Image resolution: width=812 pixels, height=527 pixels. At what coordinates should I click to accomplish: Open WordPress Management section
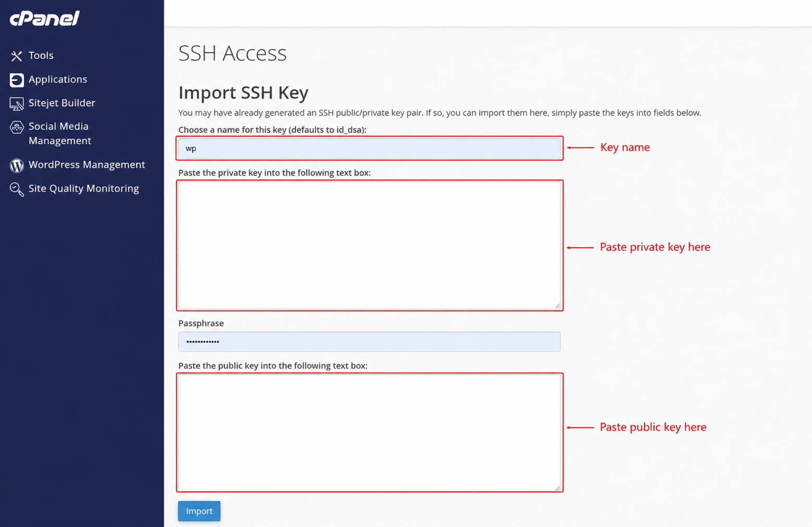[87, 165]
